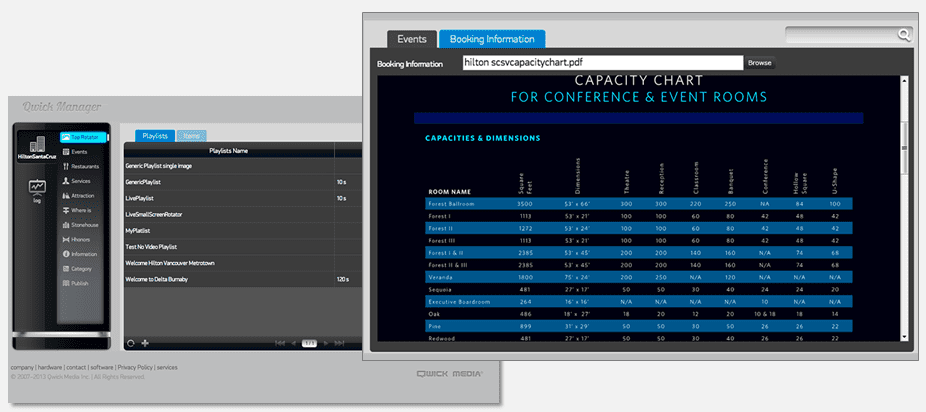926x412 pixels.
Task: Select the Where is sidebar item
Action: coord(77,210)
